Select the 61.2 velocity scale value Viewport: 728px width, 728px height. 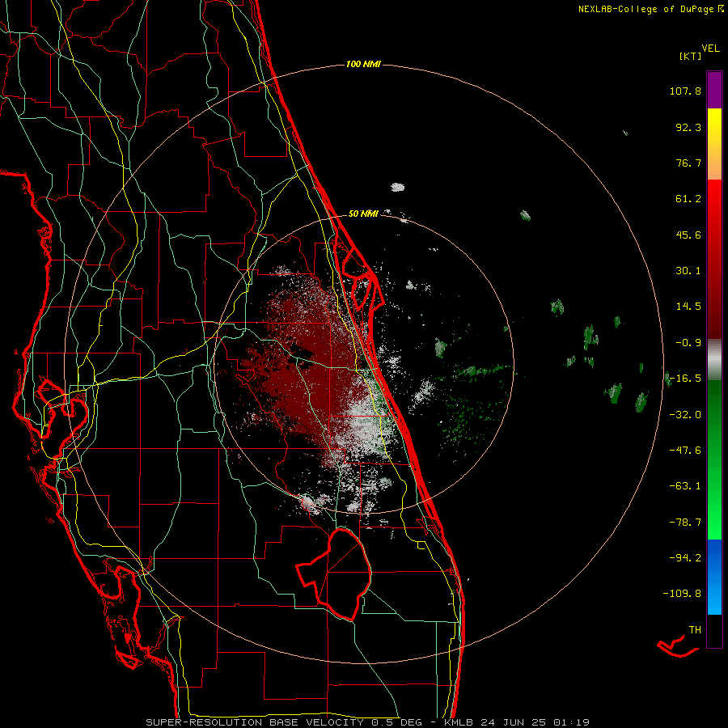(688, 199)
